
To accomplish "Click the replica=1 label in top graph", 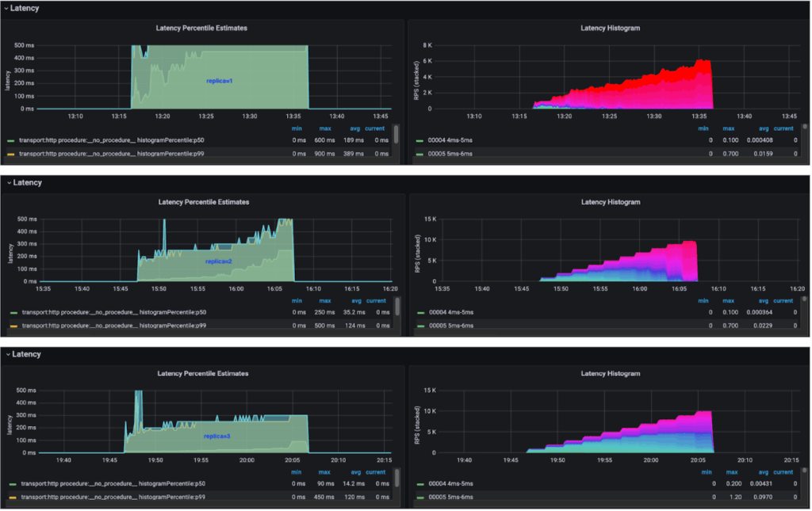I will pos(218,81).
